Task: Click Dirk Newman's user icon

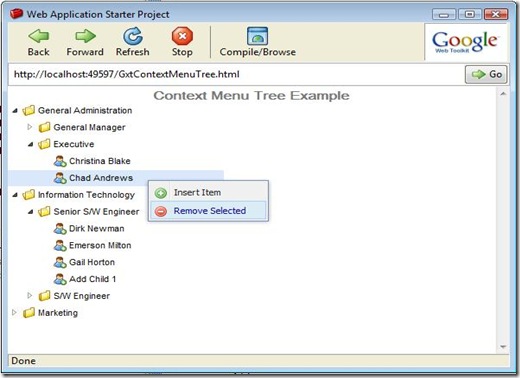Action: 60,228
